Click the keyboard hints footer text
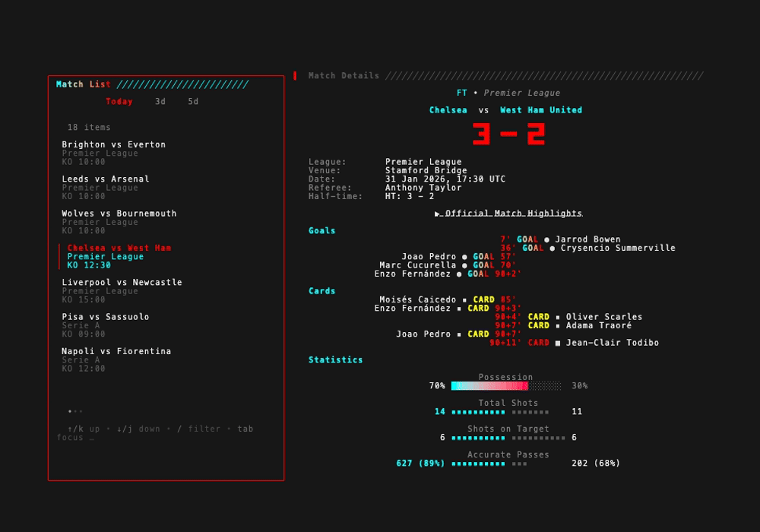Image resolution: width=760 pixels, height=532 pixels. click(155, 433)
